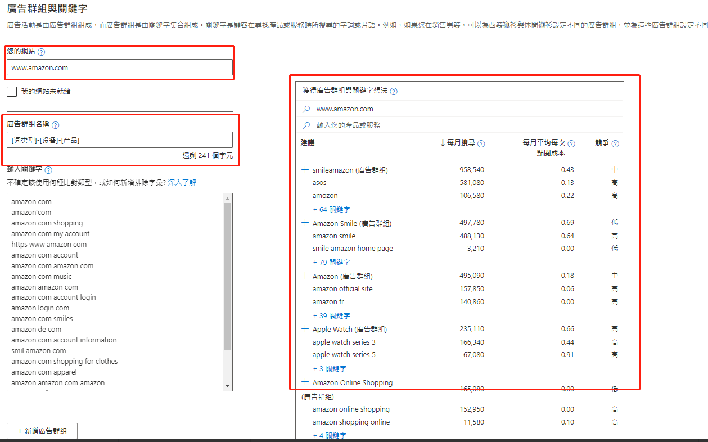This screenshot has width=708, height=442.
Task: Select the 'amazon.com account login' keyword line
Action: (53, 297)
